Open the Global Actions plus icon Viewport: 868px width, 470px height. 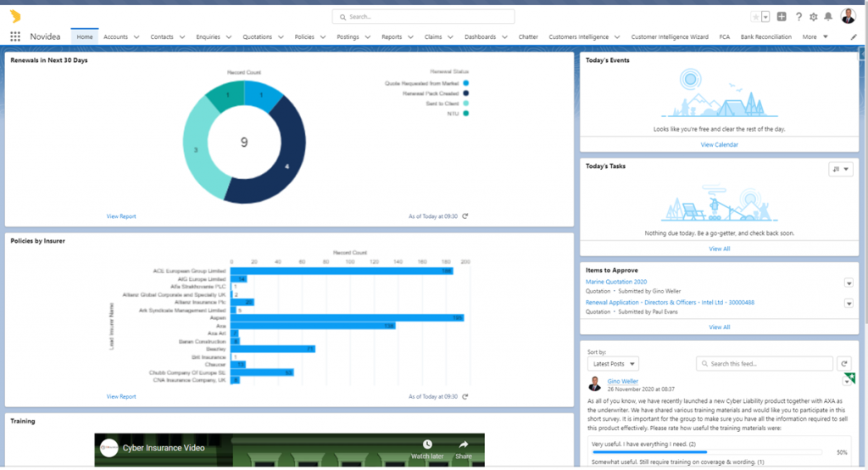[782, 17]
